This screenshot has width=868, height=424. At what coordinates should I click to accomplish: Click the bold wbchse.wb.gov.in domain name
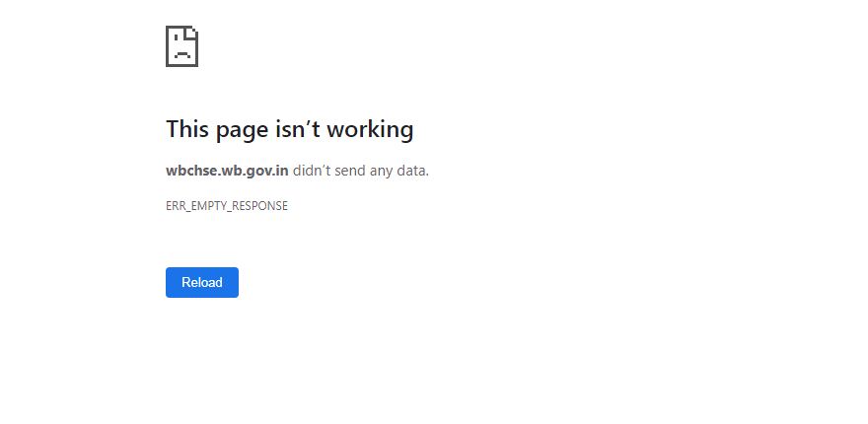(x=227, y=171)
